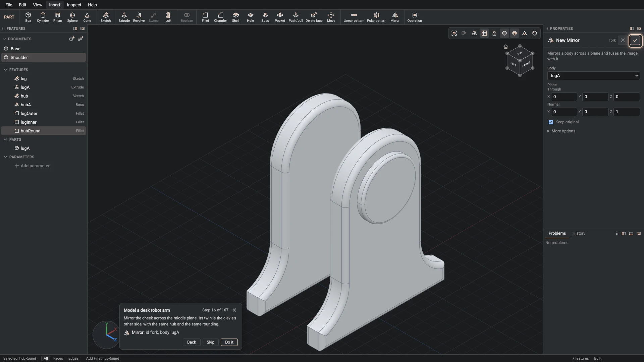The image size is (644, 362).
Task: Zoom to fit using viewport icon
Action: tap(454, 33)
